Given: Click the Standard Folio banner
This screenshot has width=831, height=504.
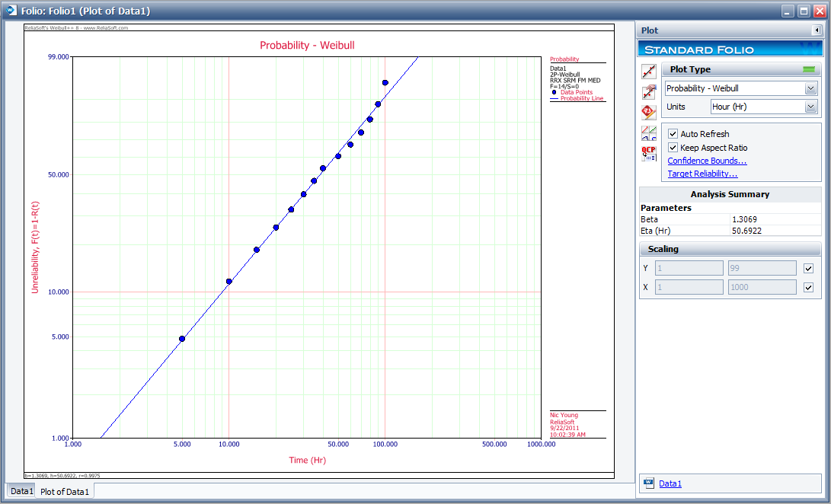Looking at the screenshot, I should pos(729,49).
